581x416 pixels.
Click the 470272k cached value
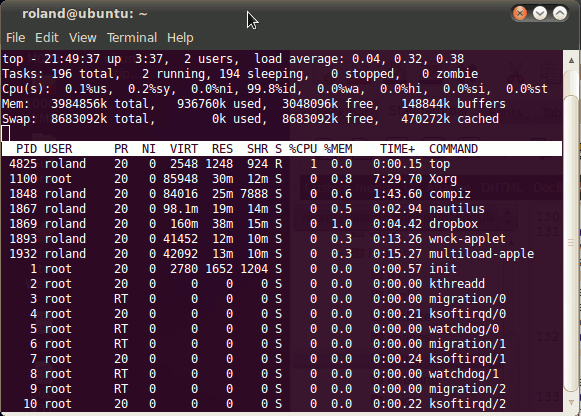tap(450, 119)
